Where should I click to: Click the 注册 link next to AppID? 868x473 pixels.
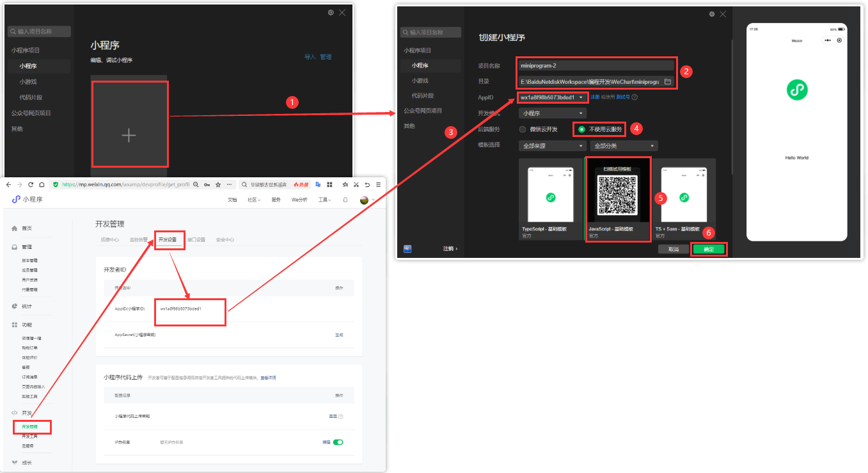pos(595,97)
